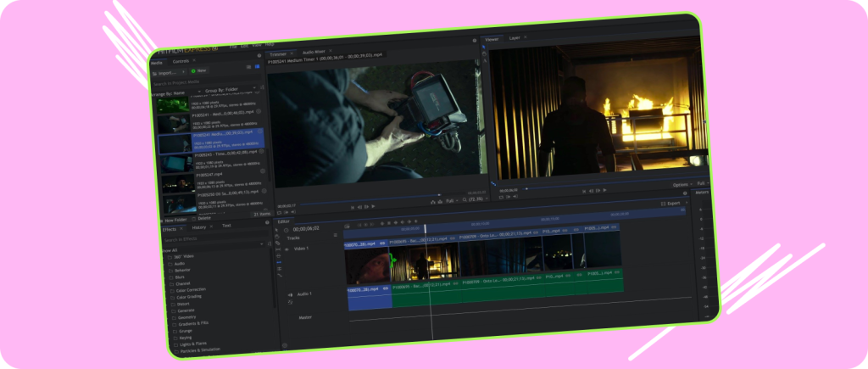The width and height of the screenshot is (868, 369).
Task: Click the Media panel help icon
Action: point(259,55)
